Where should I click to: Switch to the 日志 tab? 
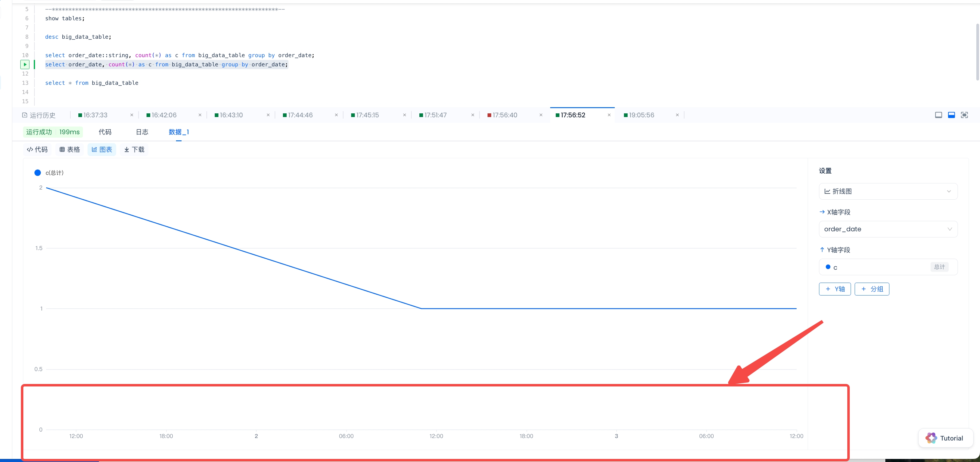(142, 132)
